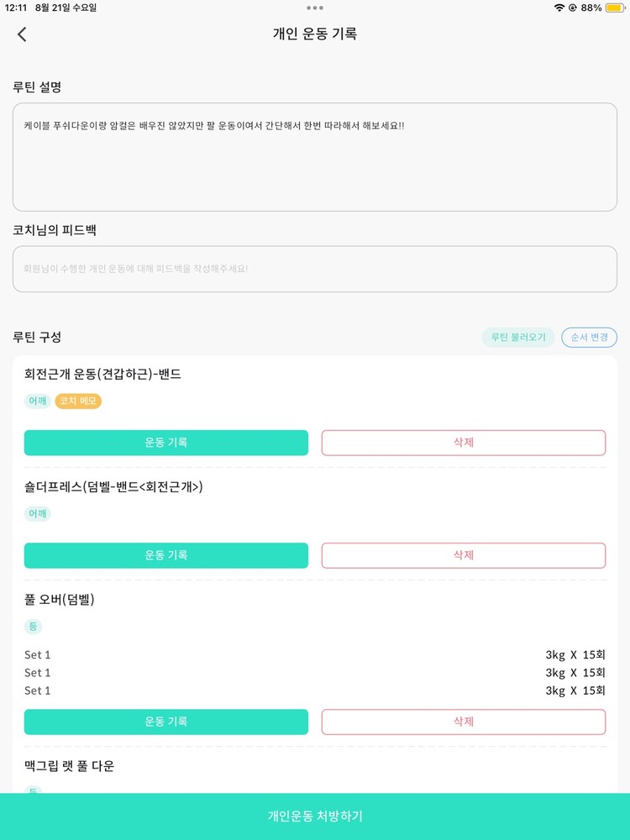Delete the 회전근개 운동(견갑하근)-밴드 exercise

pyautogui.click(x=464, y=443)
